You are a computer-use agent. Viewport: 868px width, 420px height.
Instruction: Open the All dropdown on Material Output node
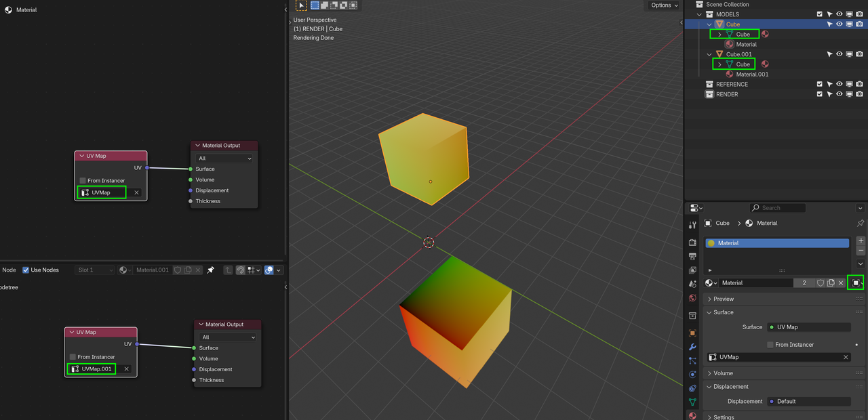224,158
